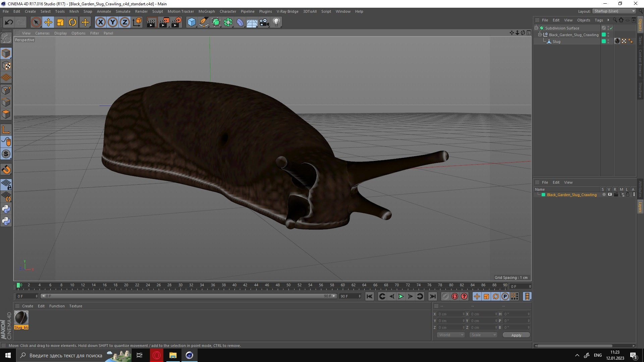Toggle autokeying record button
The width and height of the screenshot is (644, 362).
[455, 296]
